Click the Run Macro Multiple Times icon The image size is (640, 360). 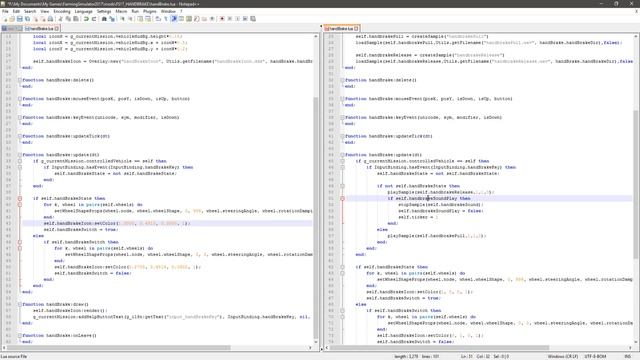(x=245, y=19)
